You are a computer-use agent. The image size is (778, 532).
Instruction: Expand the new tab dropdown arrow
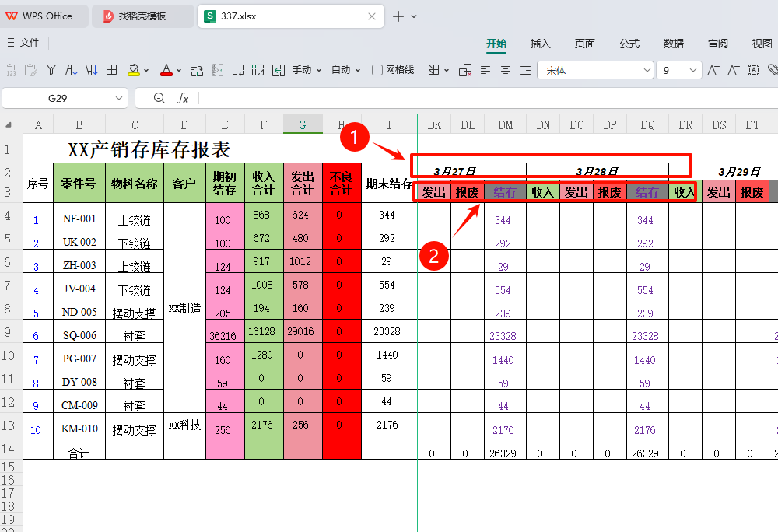[414, 16]
